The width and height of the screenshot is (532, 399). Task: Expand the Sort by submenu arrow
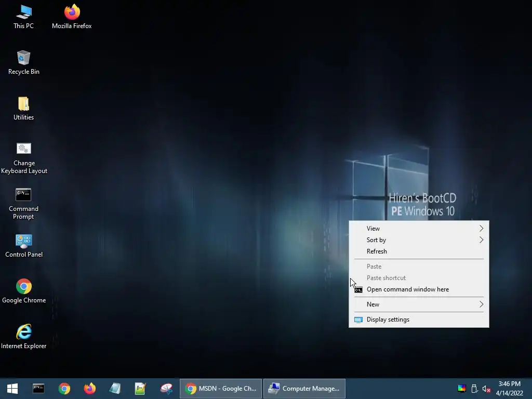(x=481, y=240)
